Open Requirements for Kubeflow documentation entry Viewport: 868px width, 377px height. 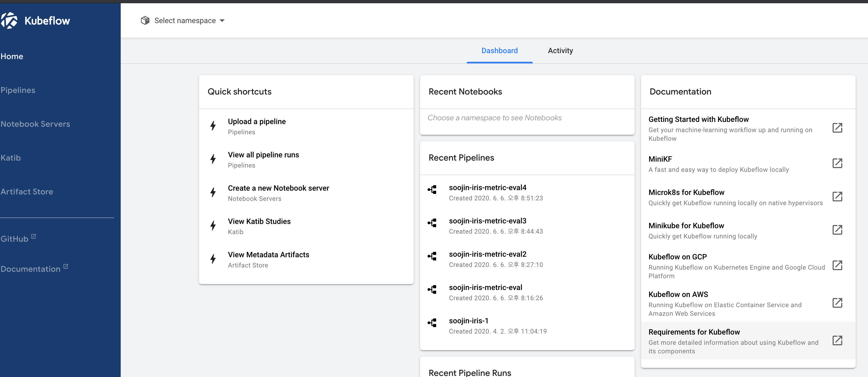(694, 332)
